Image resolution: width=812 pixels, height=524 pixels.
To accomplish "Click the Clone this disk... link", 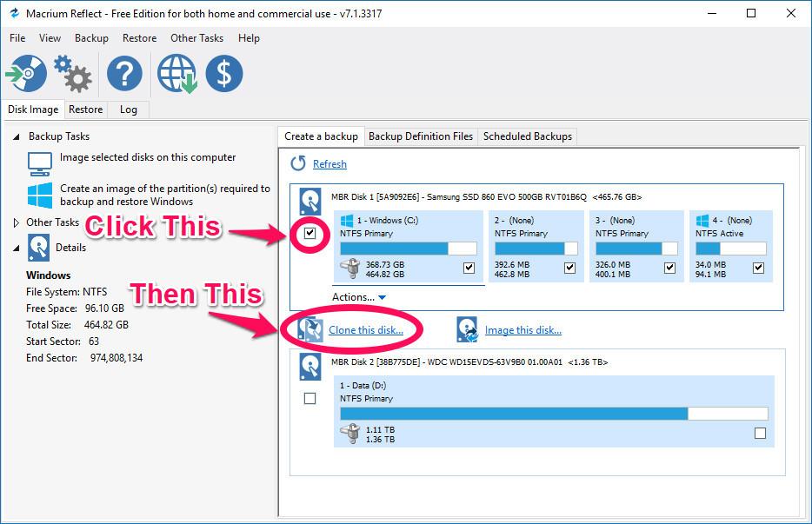I will 366,330.
